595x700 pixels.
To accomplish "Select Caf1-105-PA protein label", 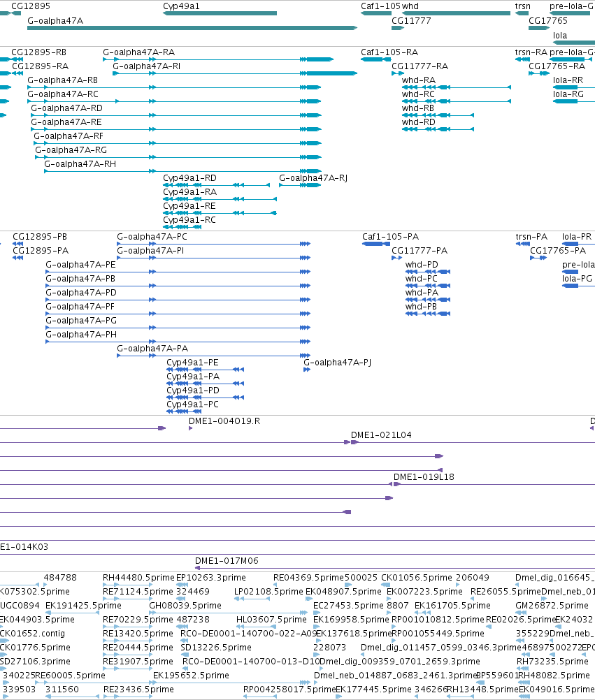I will (x=391, y=237).
